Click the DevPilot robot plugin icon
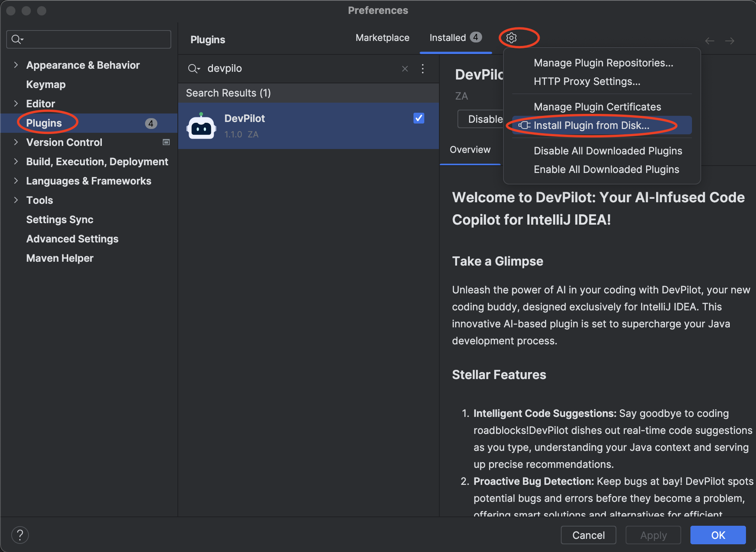 [201, 127]
